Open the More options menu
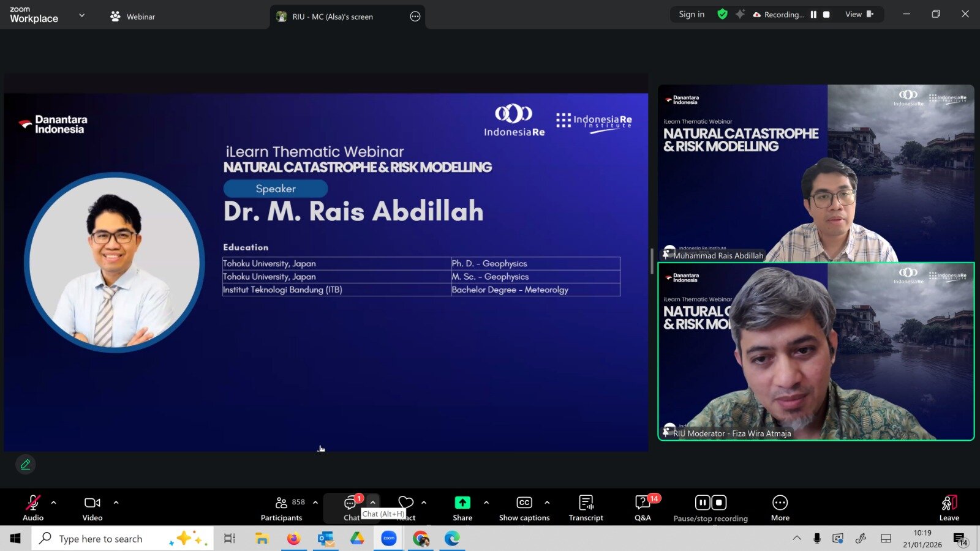The image size is (980, 551). tap(780, 508)
